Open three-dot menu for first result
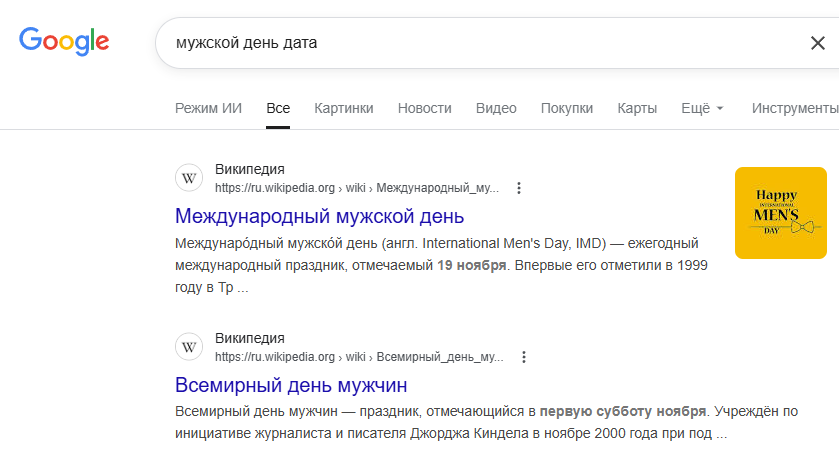 (518, 188)
